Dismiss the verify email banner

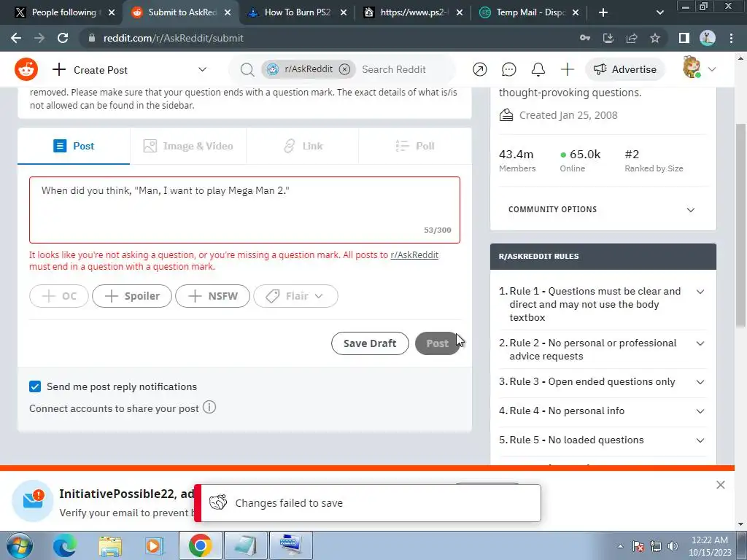[x=720, y=485]
